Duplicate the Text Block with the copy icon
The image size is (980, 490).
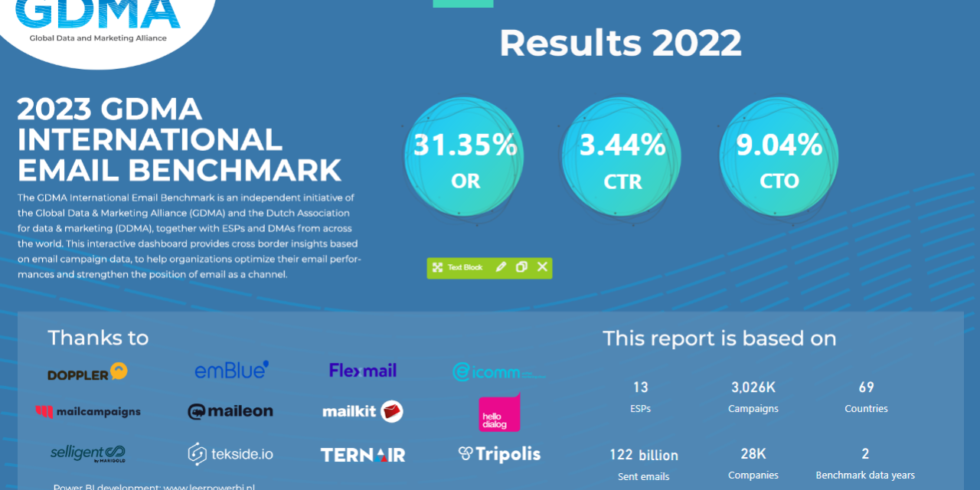[x=521, y=267]
